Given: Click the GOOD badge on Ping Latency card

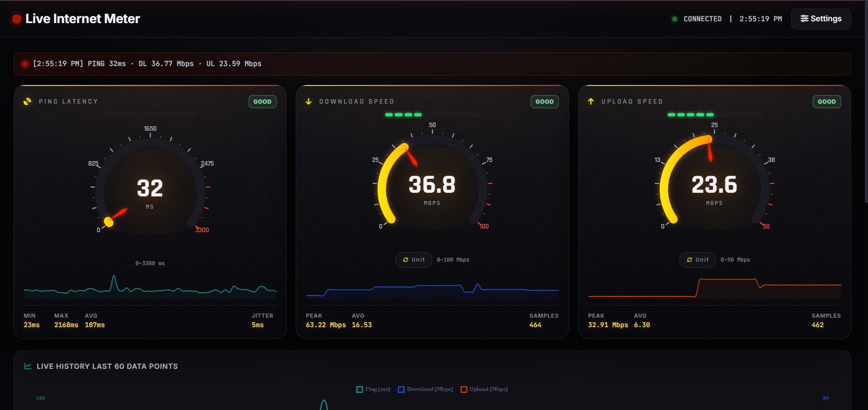Looking at the screenshot, I should (x=263, y=102).
